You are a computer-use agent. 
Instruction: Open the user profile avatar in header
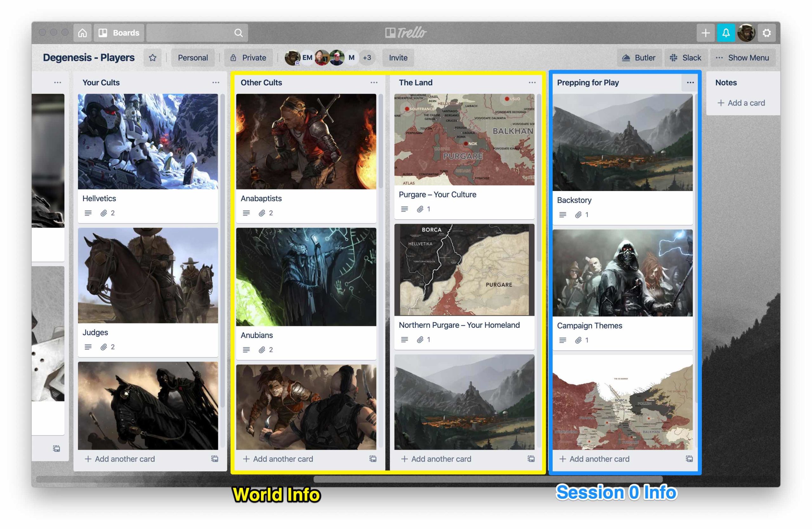point(746,33)
